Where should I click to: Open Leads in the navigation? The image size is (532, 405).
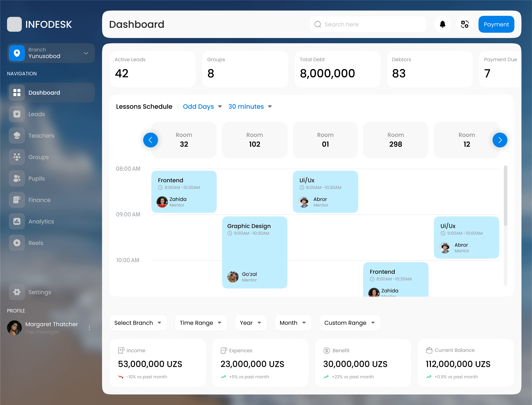(x=51, y=114)
